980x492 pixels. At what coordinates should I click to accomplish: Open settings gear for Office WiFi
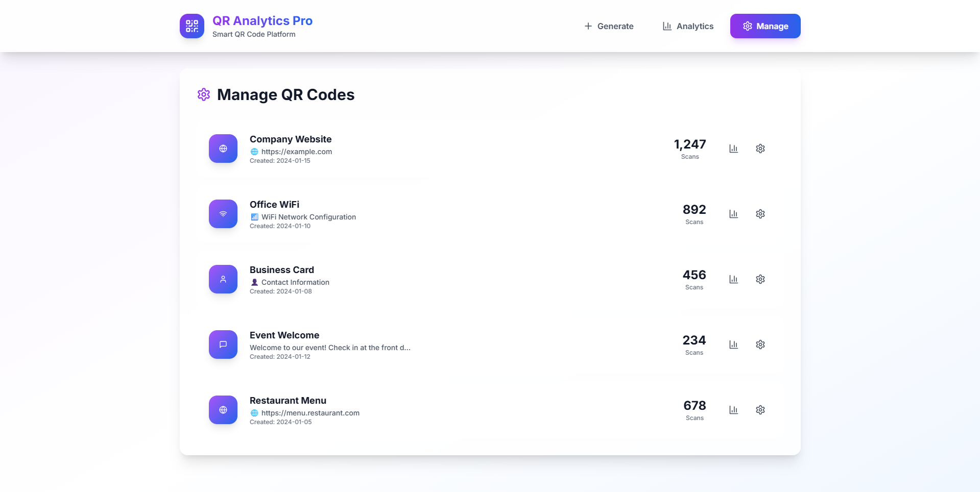coord(760,214)
